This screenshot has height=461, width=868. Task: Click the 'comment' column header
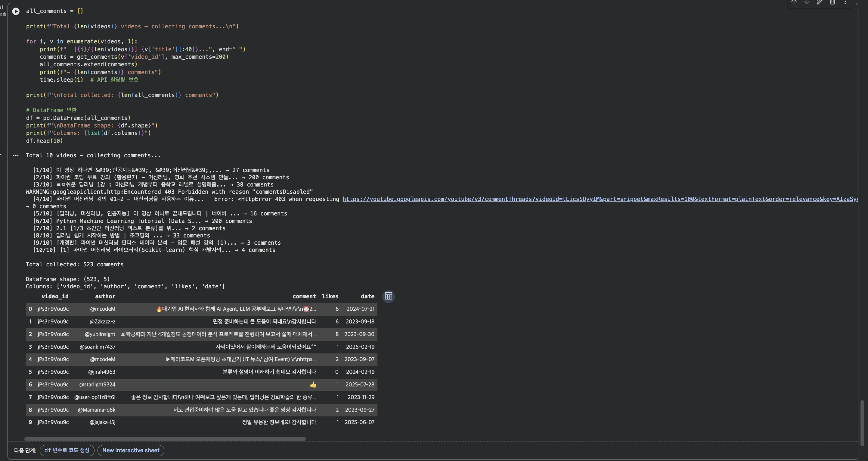304,296
